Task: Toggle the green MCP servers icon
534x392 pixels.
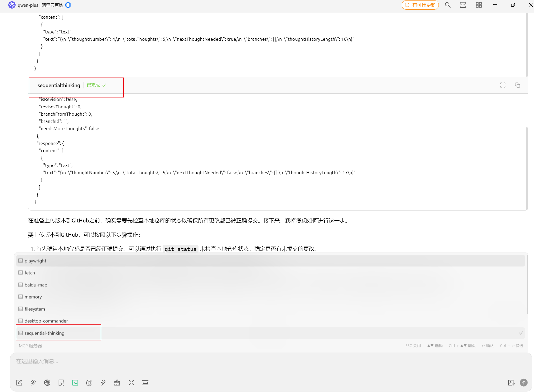Action: 75,383
